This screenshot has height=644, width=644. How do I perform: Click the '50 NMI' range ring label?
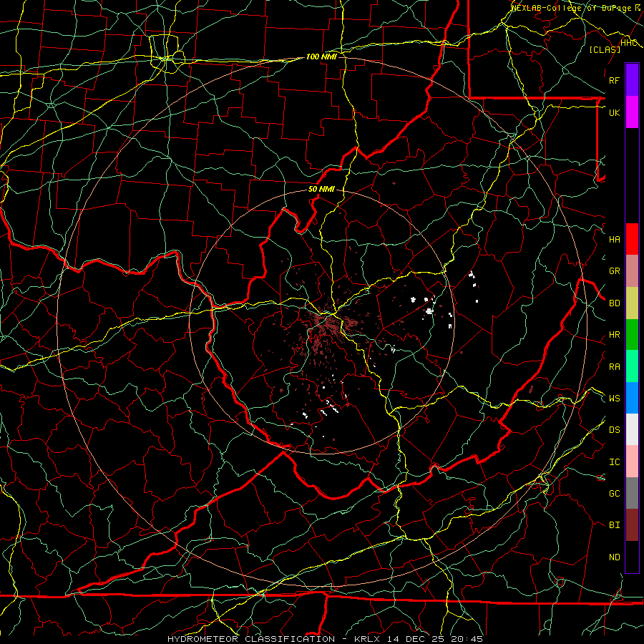point(321,189)
